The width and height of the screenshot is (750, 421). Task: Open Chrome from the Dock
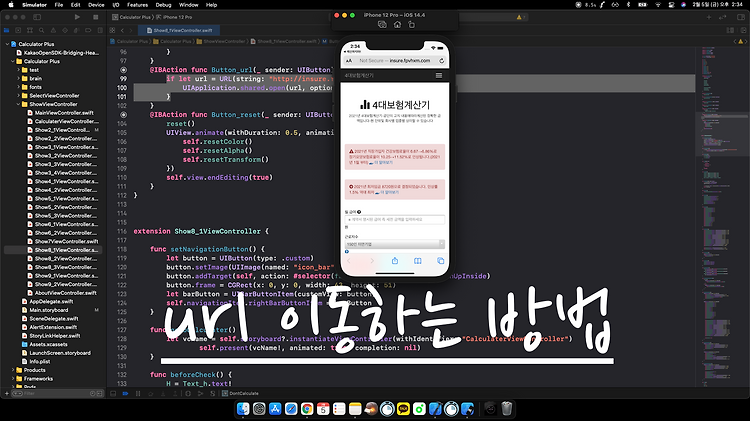(307, 409)
